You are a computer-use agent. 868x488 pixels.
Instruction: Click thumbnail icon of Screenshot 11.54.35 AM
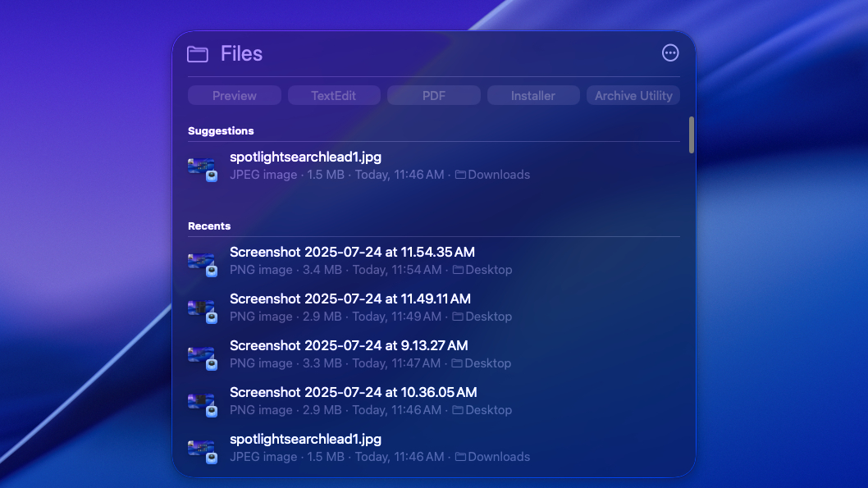point(202,262)
